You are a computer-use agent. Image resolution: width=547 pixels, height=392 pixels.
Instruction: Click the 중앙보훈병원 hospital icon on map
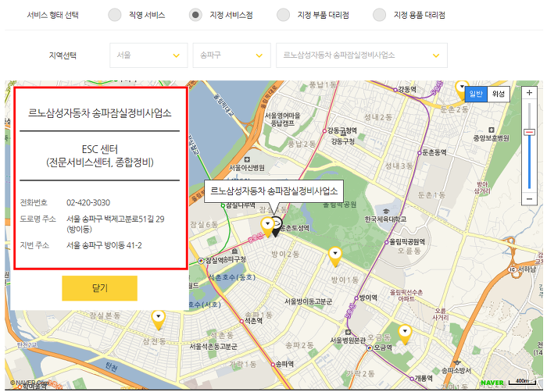pos(492,130)
